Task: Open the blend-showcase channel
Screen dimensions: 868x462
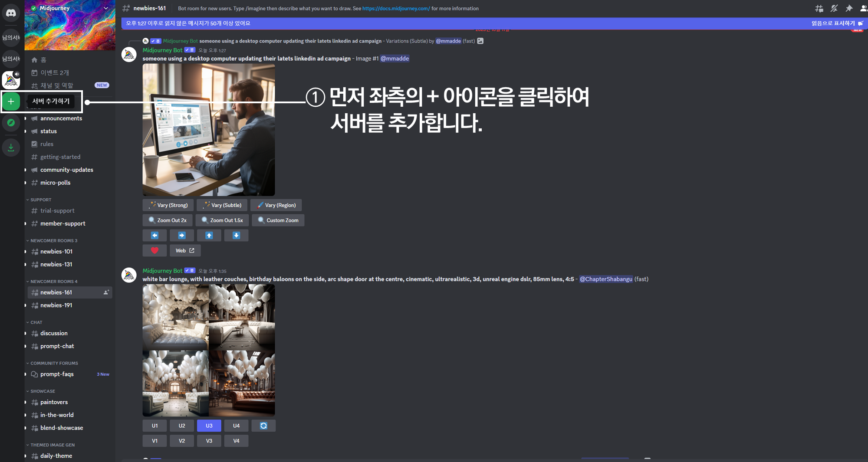Action: pos(69,428)
